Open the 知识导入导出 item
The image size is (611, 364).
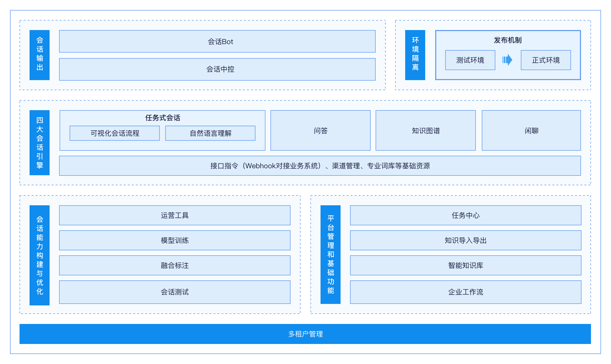[466, 240]
